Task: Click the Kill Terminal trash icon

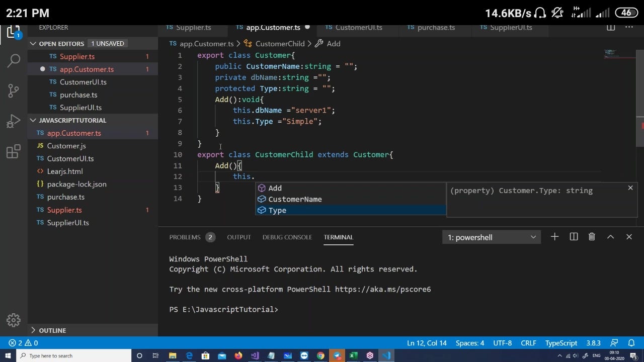Action: tap(592, 236)
